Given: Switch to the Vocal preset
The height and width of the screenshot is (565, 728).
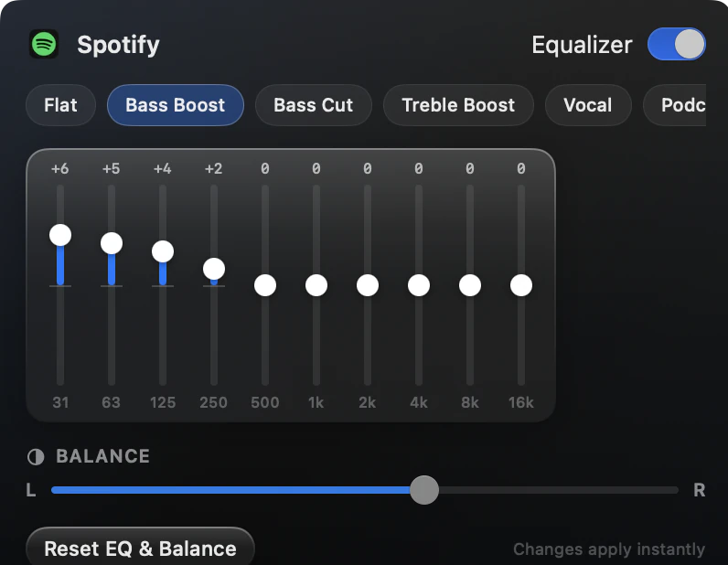Looking at the screenshot, I should point(588,105).
